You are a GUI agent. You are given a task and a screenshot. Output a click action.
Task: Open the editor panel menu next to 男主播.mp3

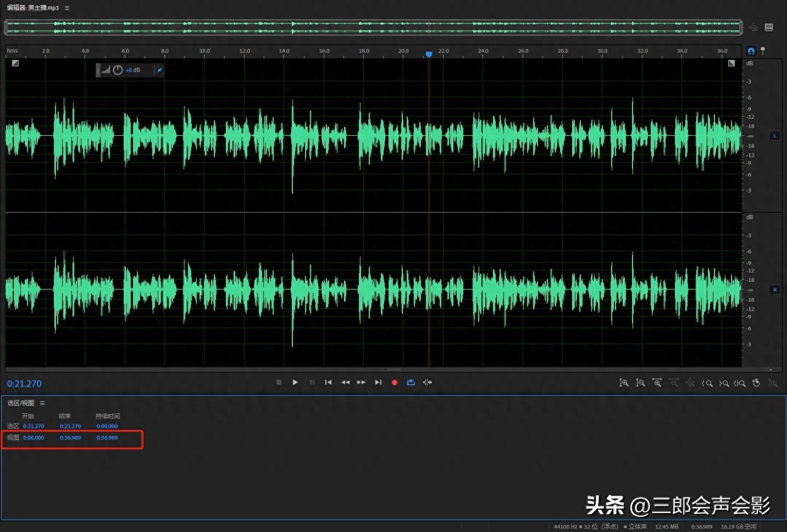pos(67,8)
